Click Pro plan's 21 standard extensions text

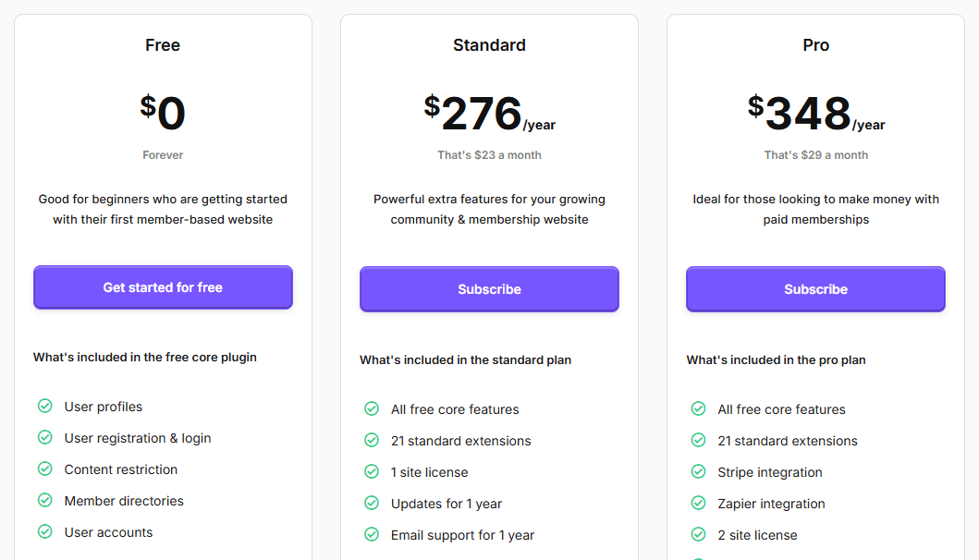(x=788, y=441)
